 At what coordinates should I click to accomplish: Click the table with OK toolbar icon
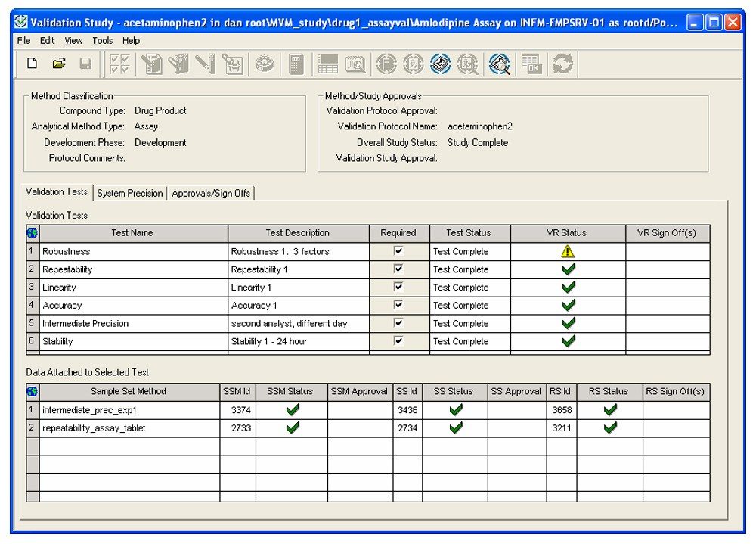tap(531, 64)
